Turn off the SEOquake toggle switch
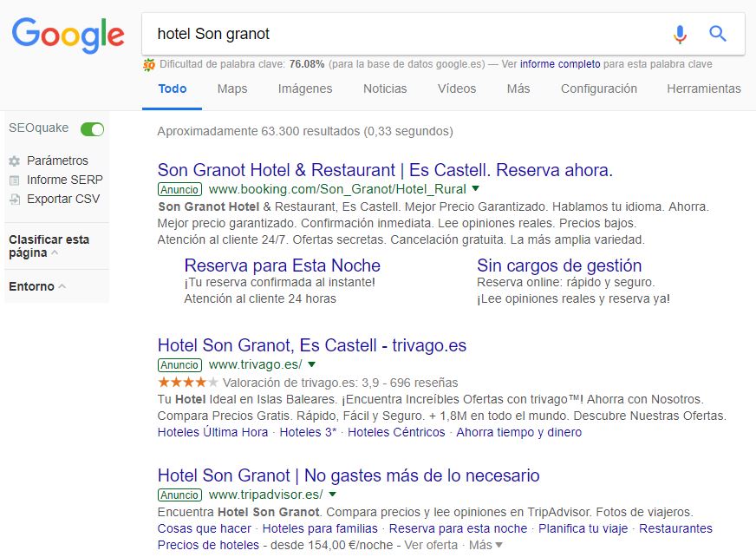 click(92, 129)
